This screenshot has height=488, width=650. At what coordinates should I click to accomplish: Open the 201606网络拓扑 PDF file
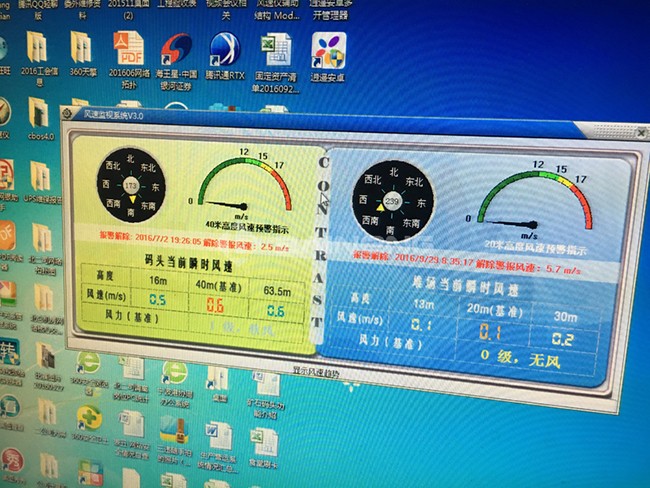coord(128,49)
